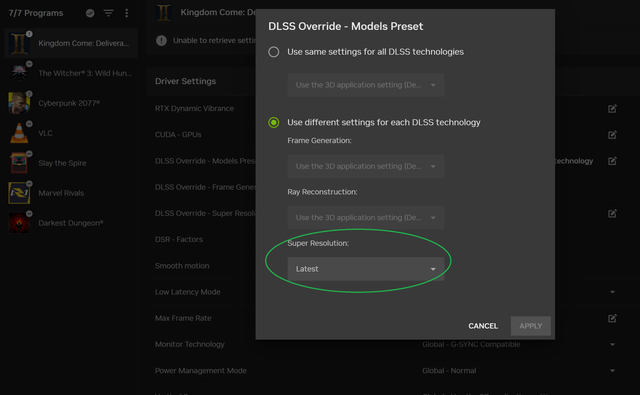Viewport: 640px width, 395px height.
Task: Click the '7/7 Programs' header text
Action: [36, 13]
